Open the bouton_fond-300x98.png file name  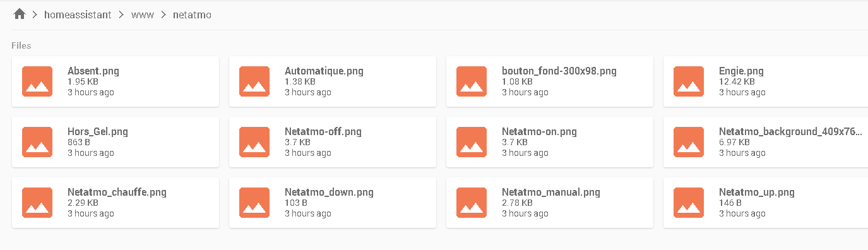(x=559, y=71)
